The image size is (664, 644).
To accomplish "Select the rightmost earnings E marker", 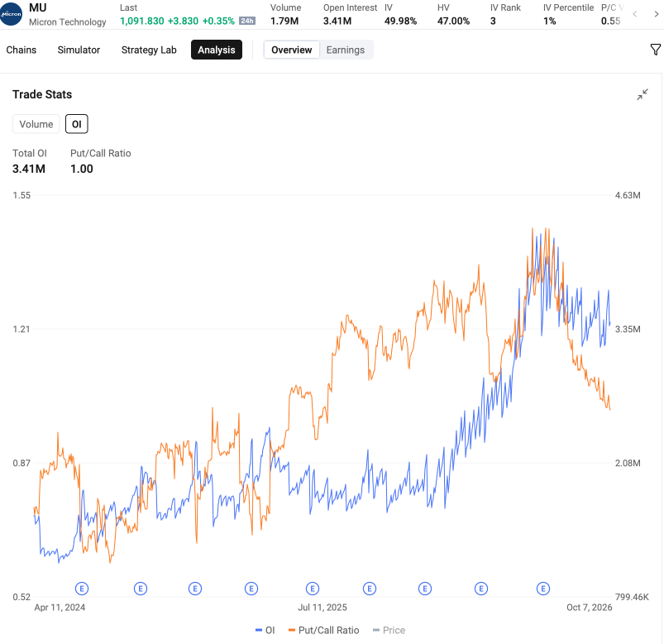I will coord(543,588).
